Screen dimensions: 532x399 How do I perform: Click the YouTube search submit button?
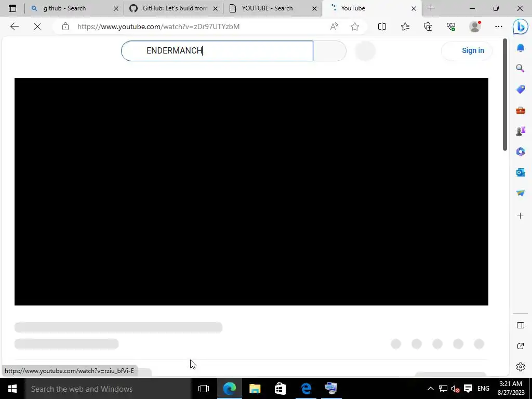coord(329,51)
